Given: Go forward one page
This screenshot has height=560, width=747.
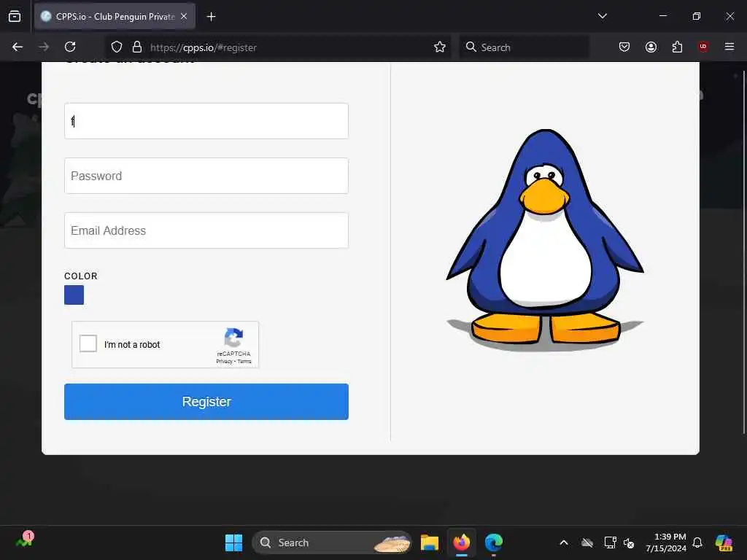Looking at the screenshot, I should pyautogui.click(x=44, y=47).
